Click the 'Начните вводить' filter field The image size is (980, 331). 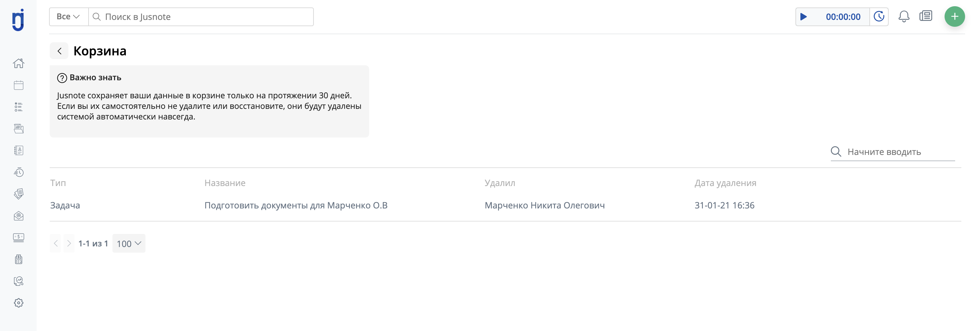pos(892,152)
